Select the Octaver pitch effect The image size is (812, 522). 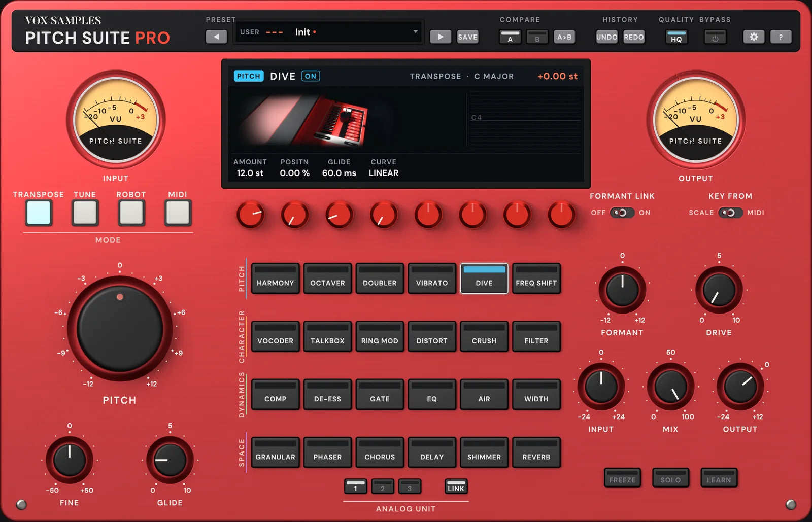coord(328,278)
